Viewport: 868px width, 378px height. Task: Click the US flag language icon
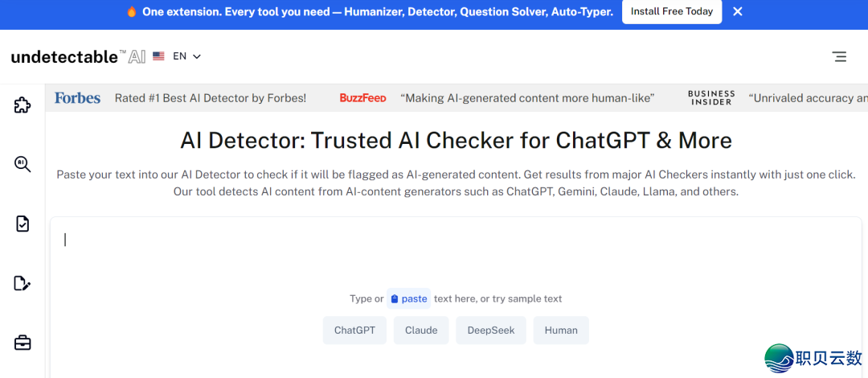[x=158, y=56]
